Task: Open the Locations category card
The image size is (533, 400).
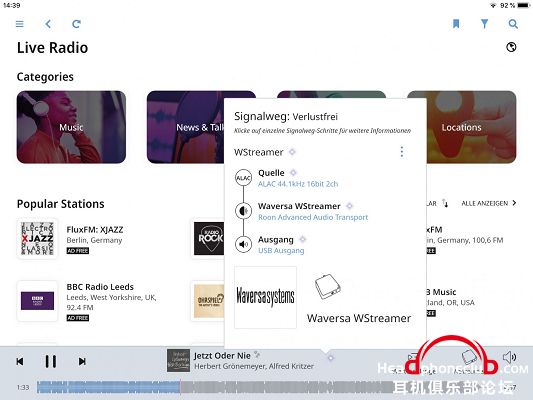Action: tap(471, 127)
